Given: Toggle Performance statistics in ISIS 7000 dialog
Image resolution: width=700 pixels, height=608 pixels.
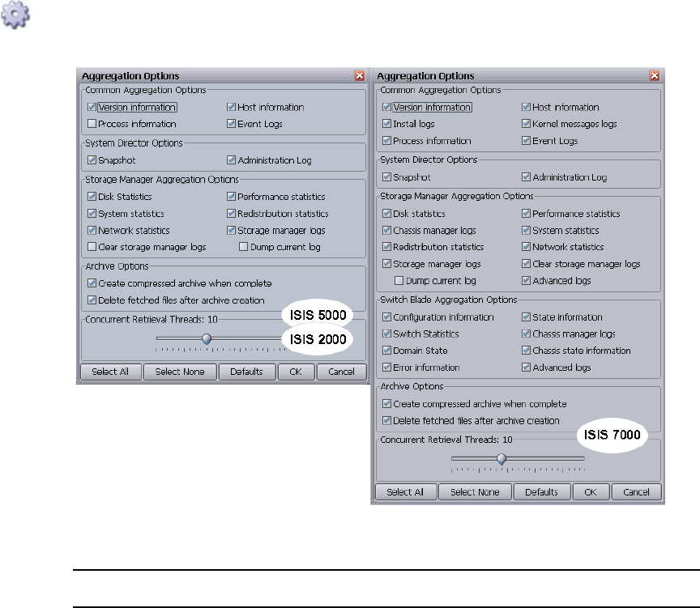Looking at the screenshot, I should coord(527,213).
